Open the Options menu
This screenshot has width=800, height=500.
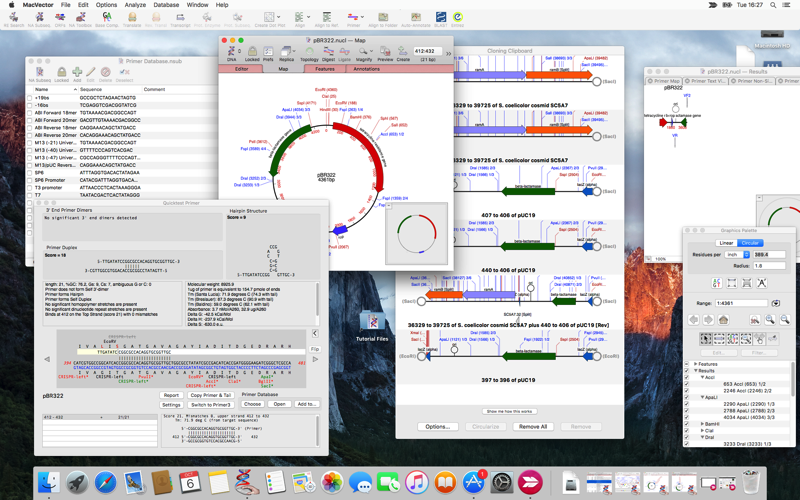(106, 5)
